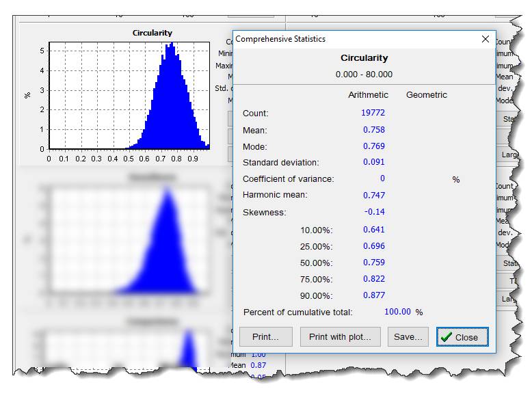Click the Close button with checkmark
532x400 pixels.
(x=462, y=337)
